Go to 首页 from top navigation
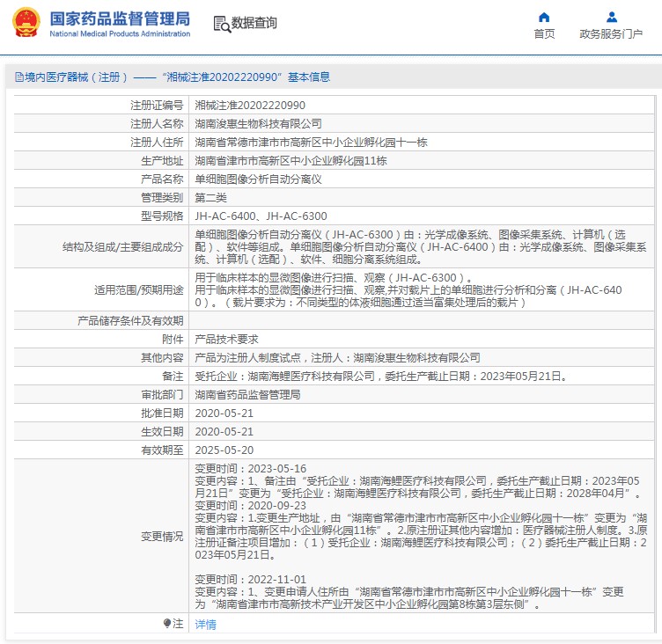This screenshot has width=662, height=644. coord(544,34)
